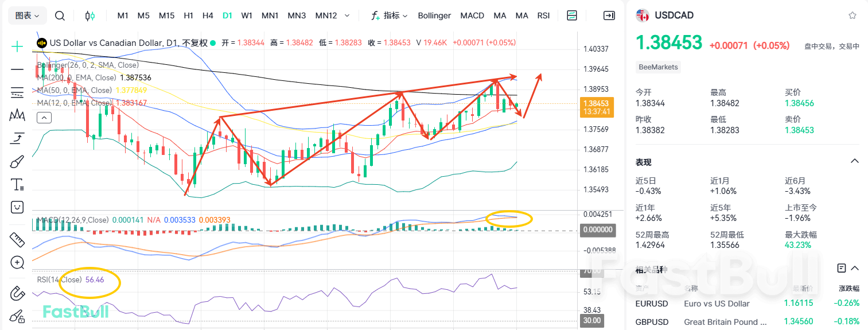Open the 图表 dropdown menu
Screen dimensions: 868x330
pos(28,15)
